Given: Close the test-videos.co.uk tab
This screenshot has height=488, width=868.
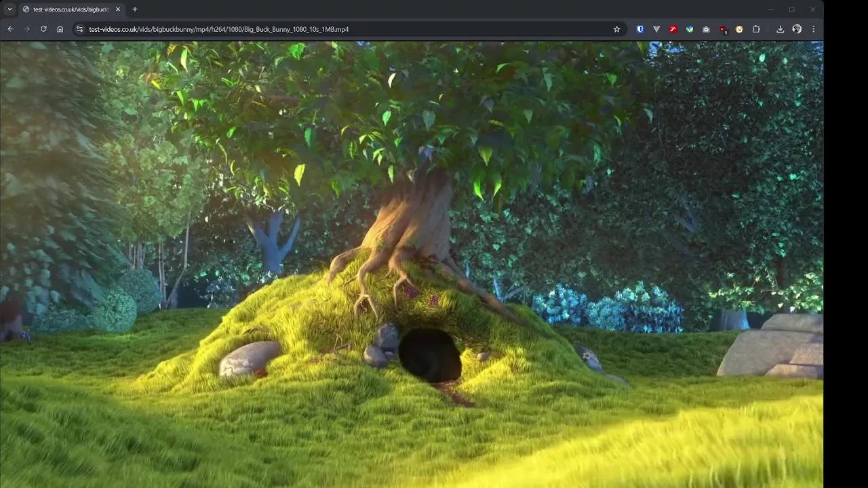Looking at the screenshot, I should [x=118, y=9].
